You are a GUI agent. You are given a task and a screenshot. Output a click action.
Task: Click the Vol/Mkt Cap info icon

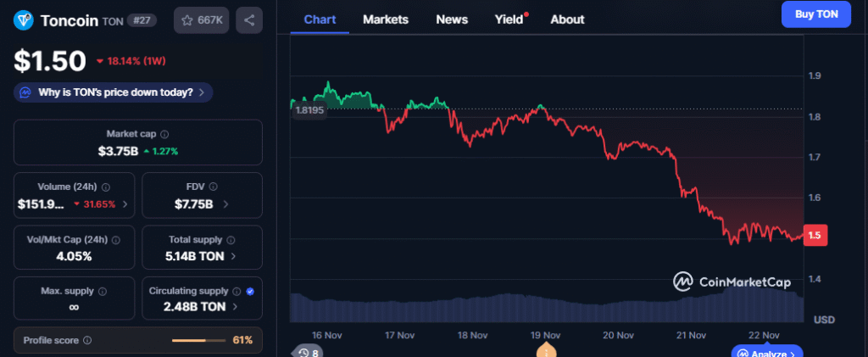tap(118, 239)
